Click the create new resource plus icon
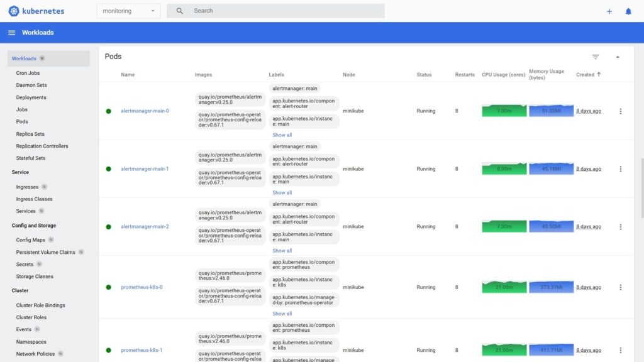 [x=609, y=11]
